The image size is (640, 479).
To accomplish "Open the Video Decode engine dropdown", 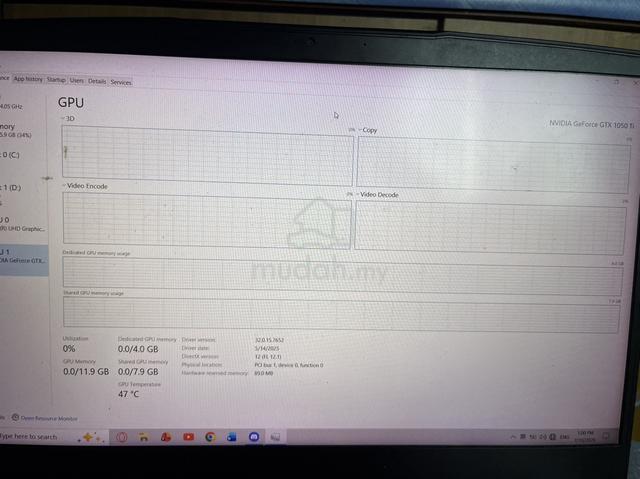I will pyautogui.click(x=358, y=195).
